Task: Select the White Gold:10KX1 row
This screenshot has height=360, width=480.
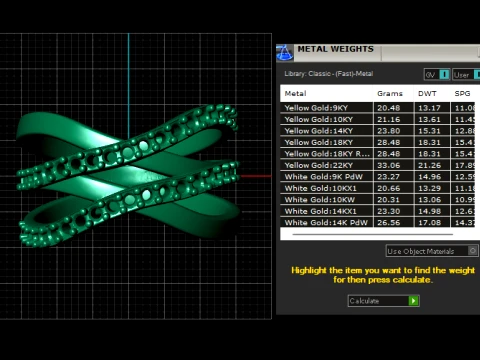Action: 378,188
